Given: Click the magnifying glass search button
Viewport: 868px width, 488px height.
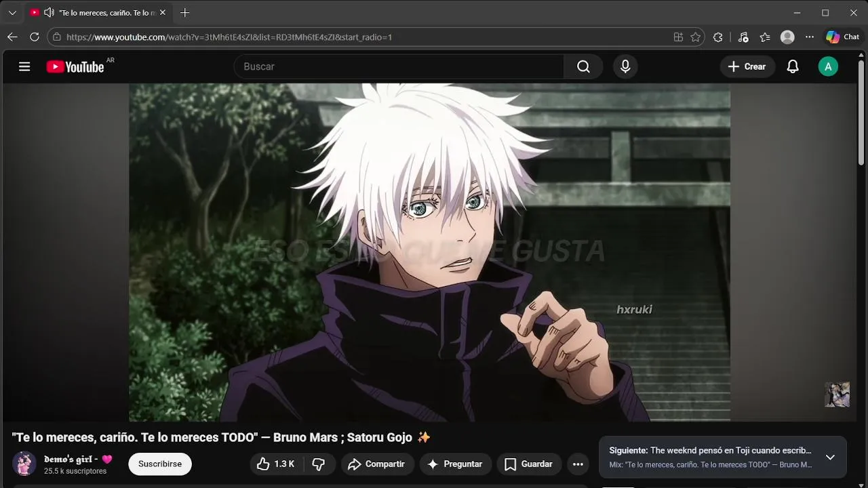Looking at the screenshot, I should pyautogui.click(x=583, y=66).
